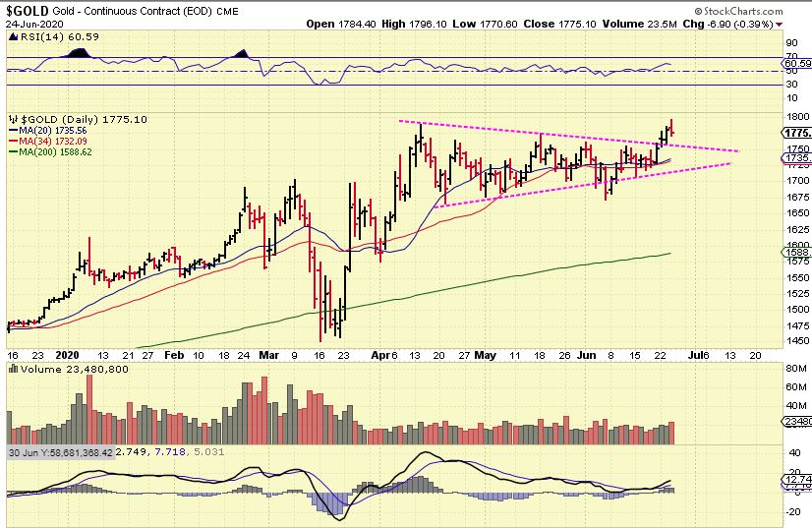Click the red down arrow beside Chg
Image resolution: width=812 pixels, height=528 pixels.
point(780,25)
